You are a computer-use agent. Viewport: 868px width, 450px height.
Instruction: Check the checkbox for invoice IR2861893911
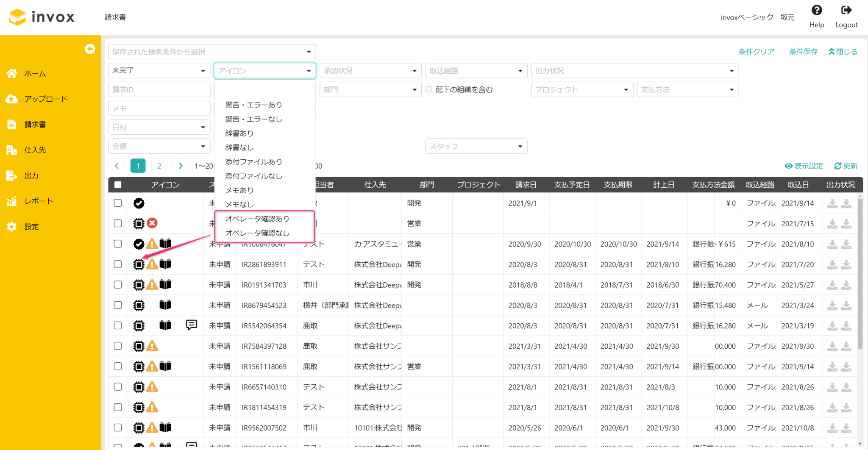pos(117,264)
